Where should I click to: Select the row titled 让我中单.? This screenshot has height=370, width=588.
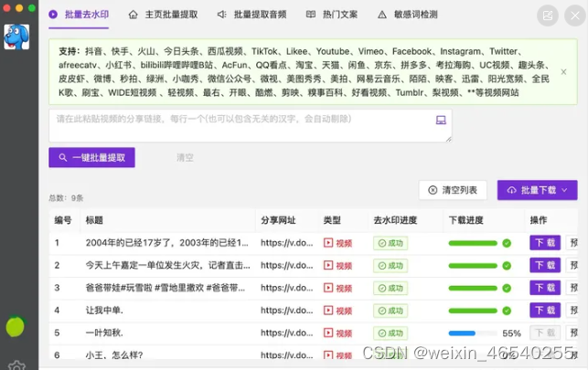[313, 311]
